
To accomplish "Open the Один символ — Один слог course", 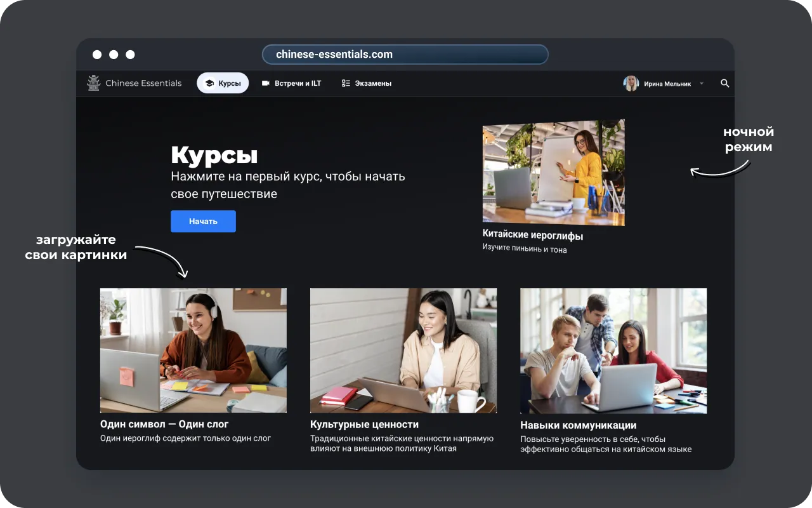I will [164, 424].
